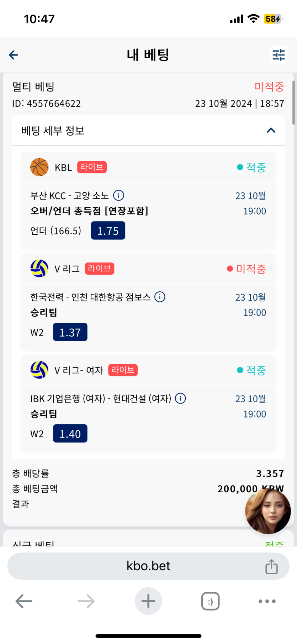Collapse the 베팅 세부 정보 section
297x644 pixels.
271,130
